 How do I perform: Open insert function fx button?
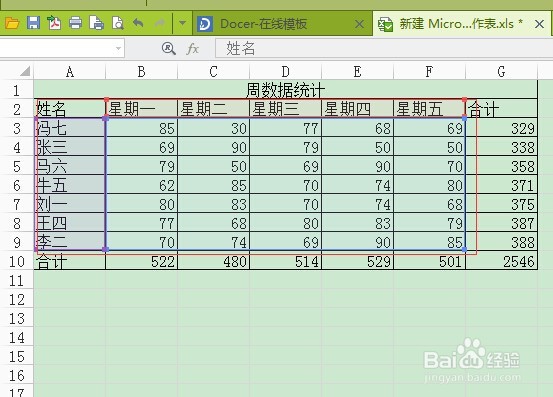click(x=192, y=48)
